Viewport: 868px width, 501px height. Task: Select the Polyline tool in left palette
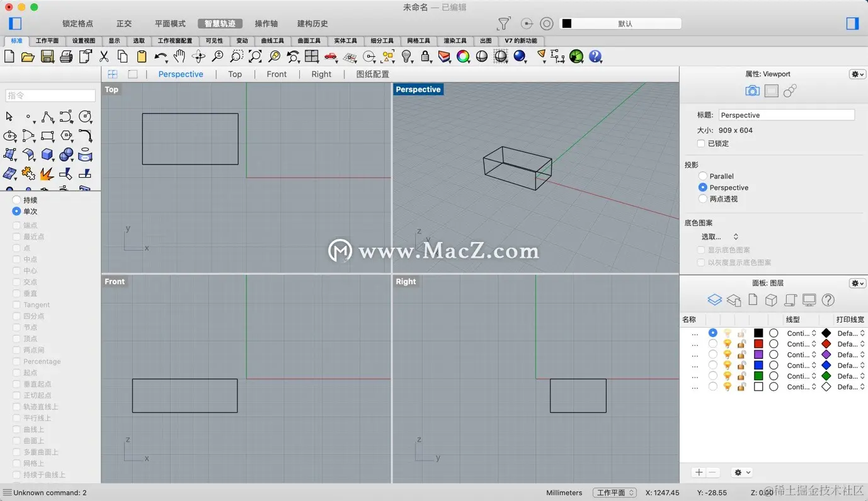(47, 117)
